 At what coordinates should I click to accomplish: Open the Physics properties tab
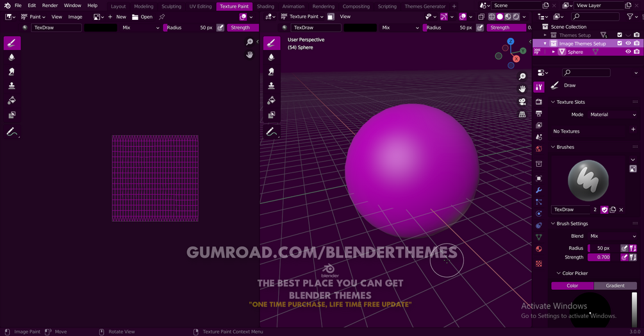(539, 214)
